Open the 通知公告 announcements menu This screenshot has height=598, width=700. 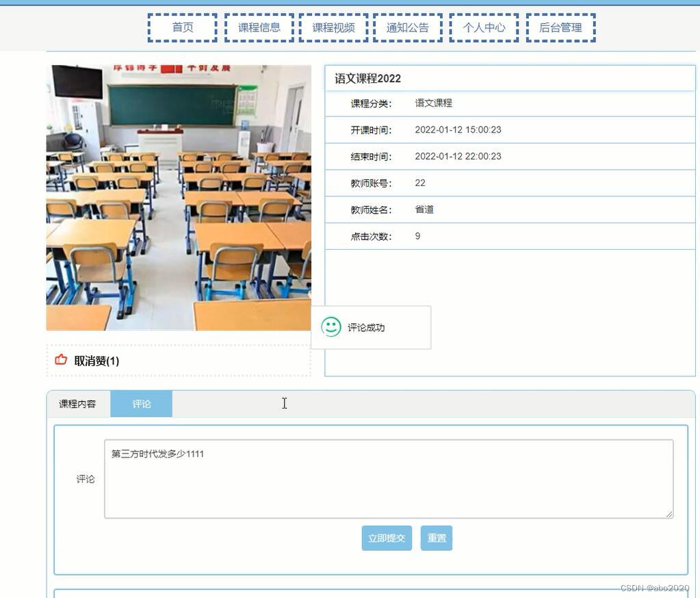click(x=408, y=27)
